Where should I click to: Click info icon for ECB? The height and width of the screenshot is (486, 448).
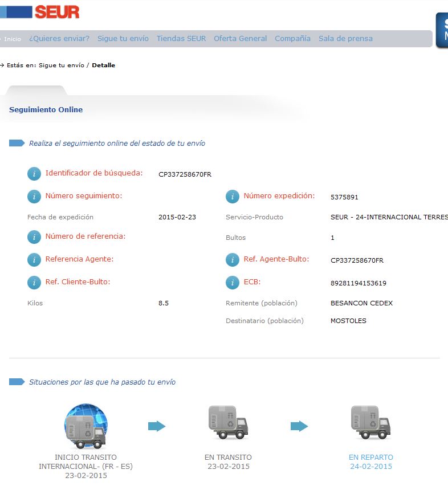click(232, 283)
